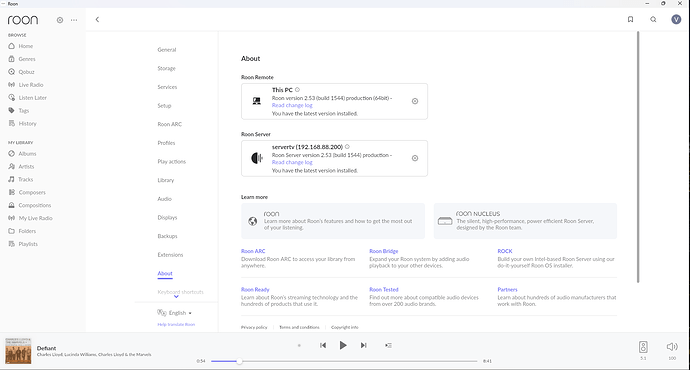Select the Extensions settings tab
690x370 pixels.
[x=170, y=255]
